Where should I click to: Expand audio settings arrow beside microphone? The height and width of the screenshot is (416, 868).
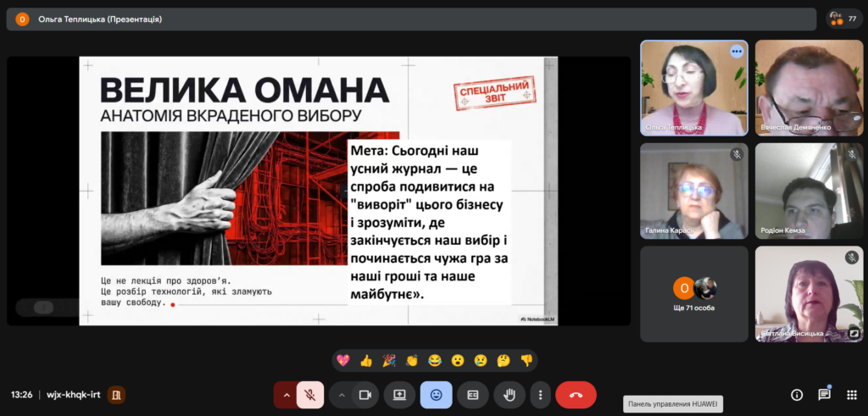[x=287, y=395]
